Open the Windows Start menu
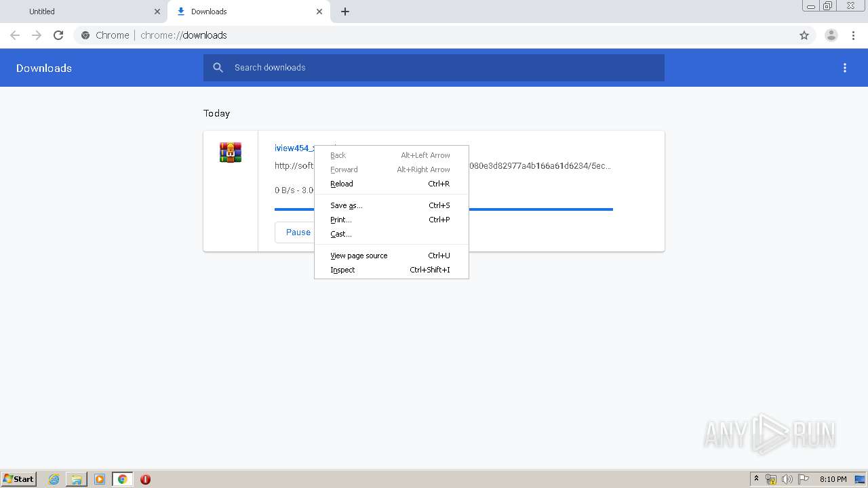The height and width of the screenshot is (488, 868). 19,479
